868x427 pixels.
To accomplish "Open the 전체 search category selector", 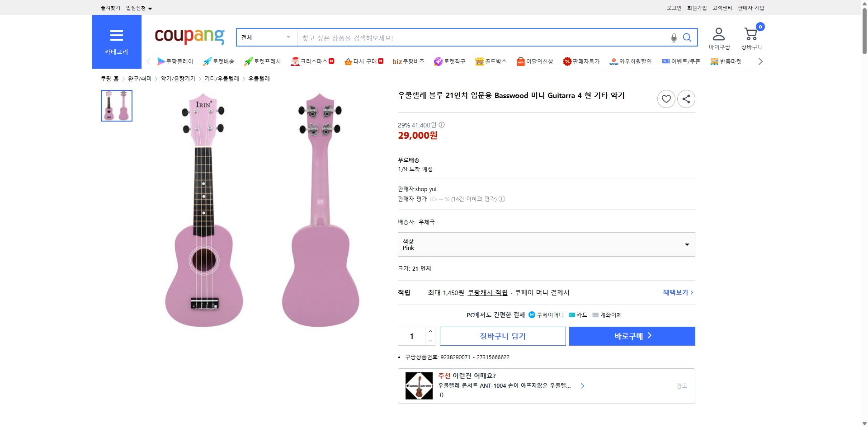I will (266, 38).
